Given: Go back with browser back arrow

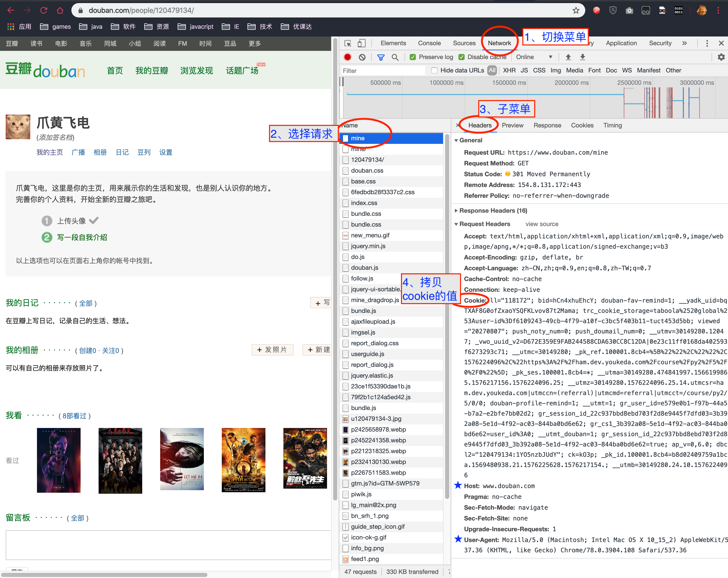Looking at the screenshot, I should point(11,11).
